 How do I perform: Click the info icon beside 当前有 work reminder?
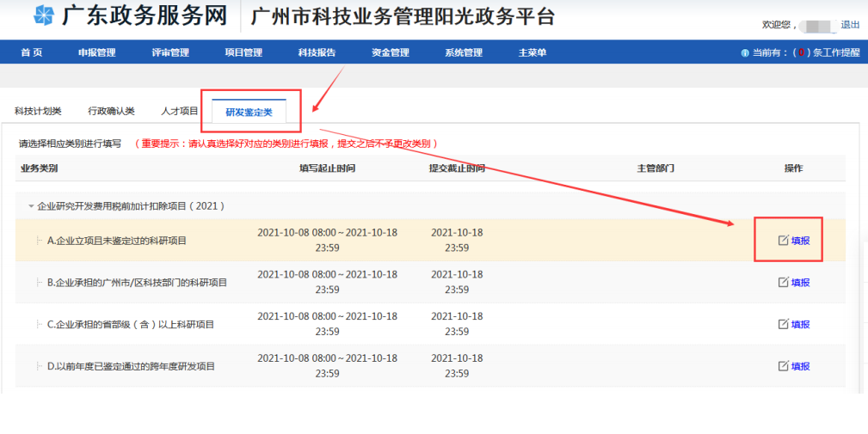[x=745, y=53]
